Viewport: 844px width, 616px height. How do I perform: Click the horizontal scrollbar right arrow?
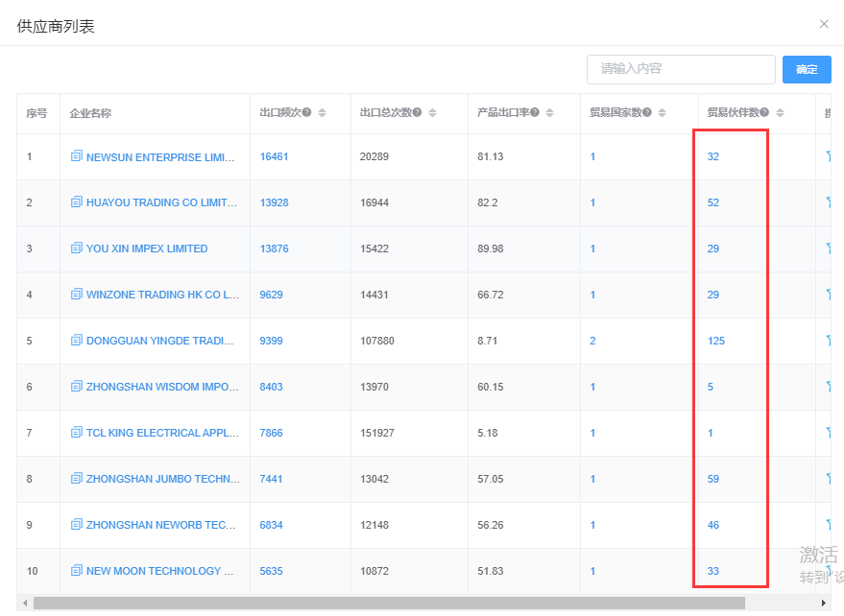point(824,604)
